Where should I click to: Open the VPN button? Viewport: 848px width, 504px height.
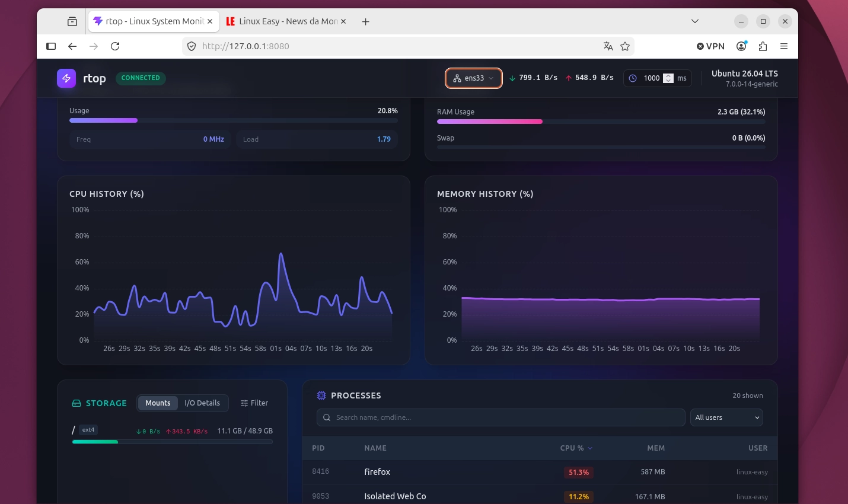click(x=710, y=46)
